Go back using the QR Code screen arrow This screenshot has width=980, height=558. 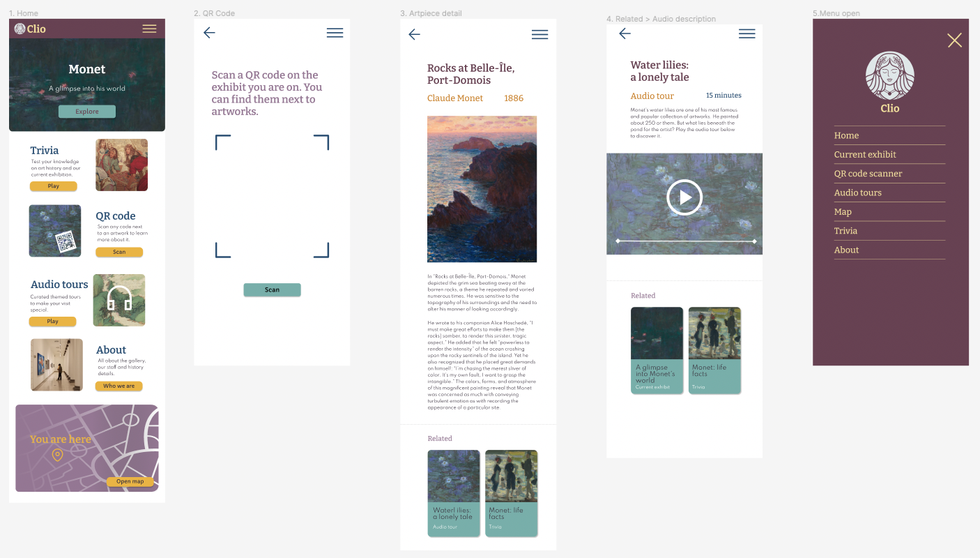coord(209,32)
